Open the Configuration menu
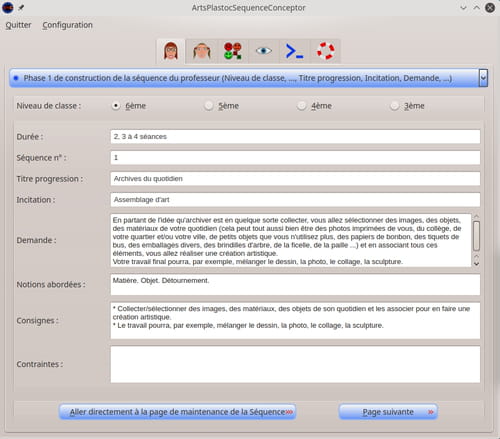This screenshot has height=439, width=500. coord(67,25)
